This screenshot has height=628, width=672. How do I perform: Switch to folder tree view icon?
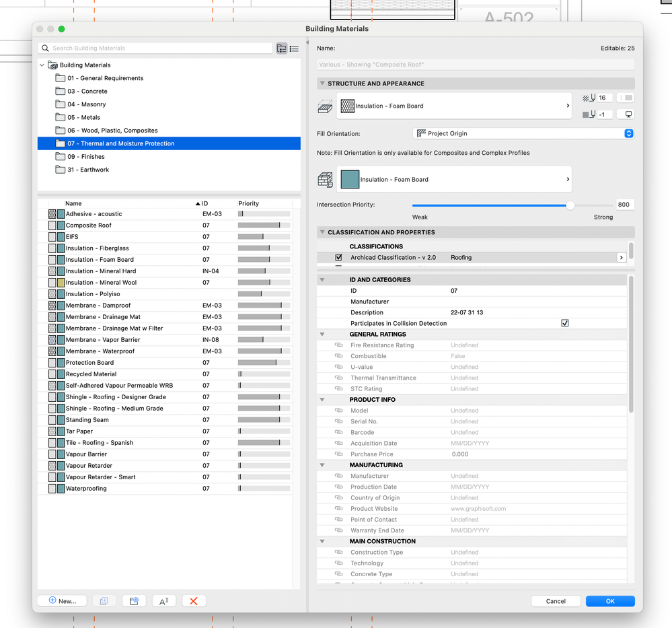point(282,48)
